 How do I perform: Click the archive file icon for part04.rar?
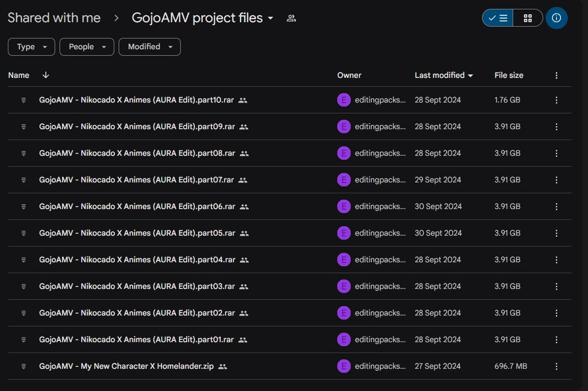[24, 260]
